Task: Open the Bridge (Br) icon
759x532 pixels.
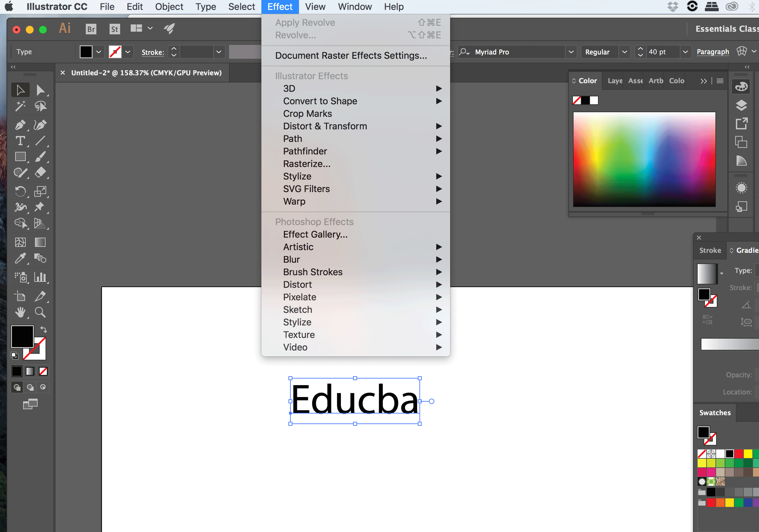Action: pos(91,29)
